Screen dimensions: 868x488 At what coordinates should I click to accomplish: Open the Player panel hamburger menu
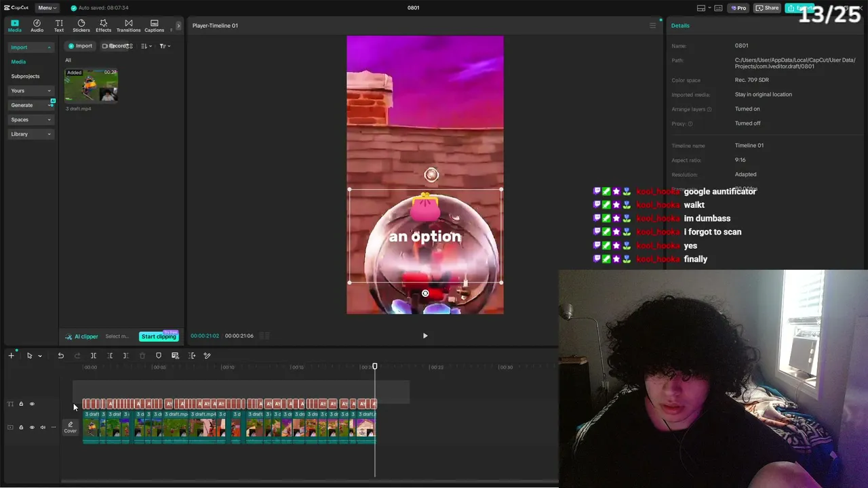coord(653,26)
